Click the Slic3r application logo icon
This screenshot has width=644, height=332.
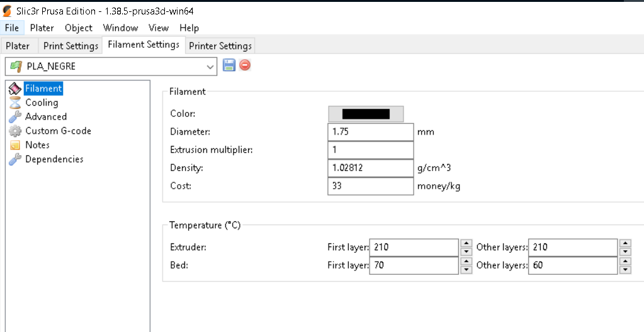(x=7, y=11)
